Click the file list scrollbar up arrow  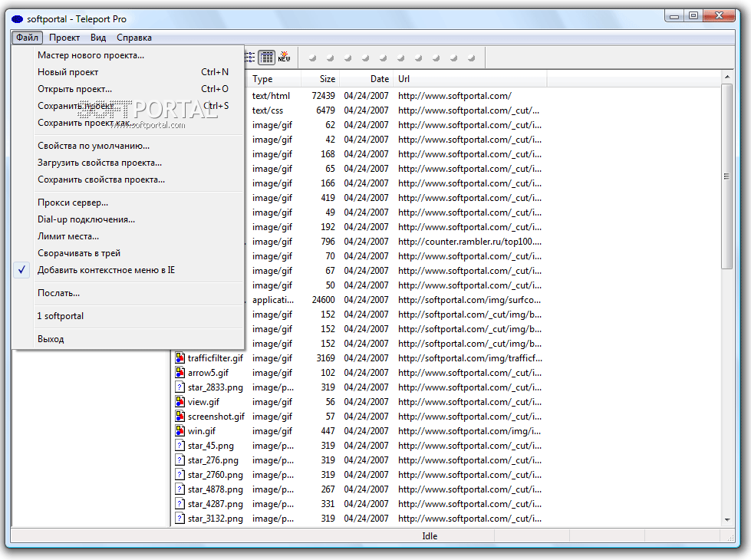(x=727, y=77)
